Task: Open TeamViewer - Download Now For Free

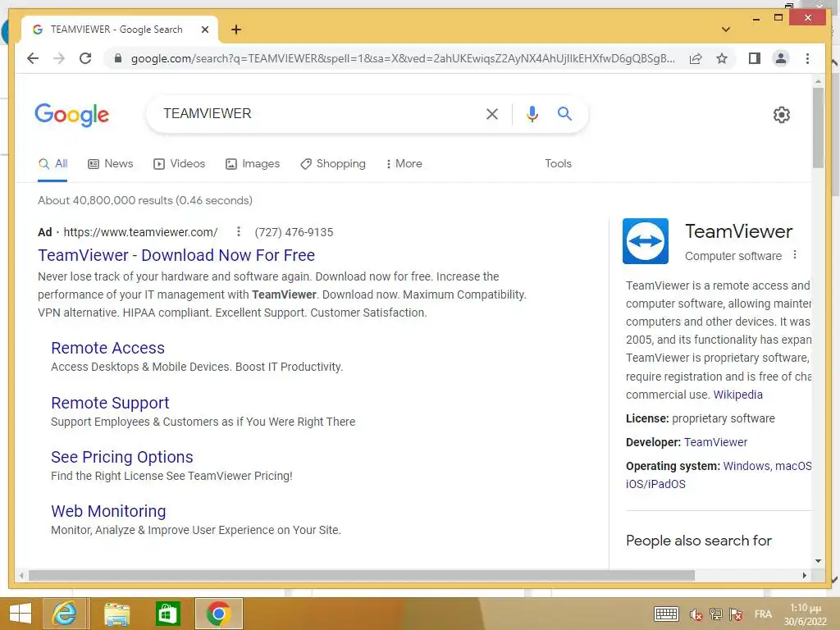Action: click(176, 256)
